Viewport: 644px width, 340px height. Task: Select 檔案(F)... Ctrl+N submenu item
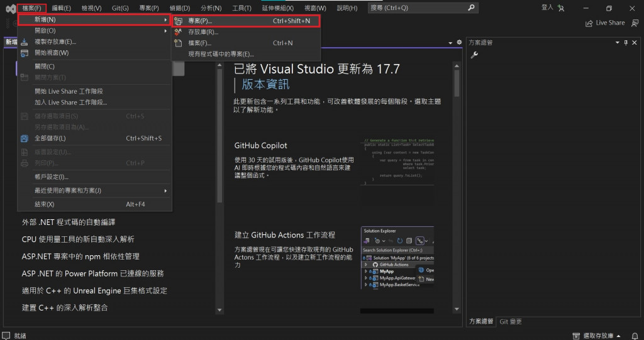246,43
